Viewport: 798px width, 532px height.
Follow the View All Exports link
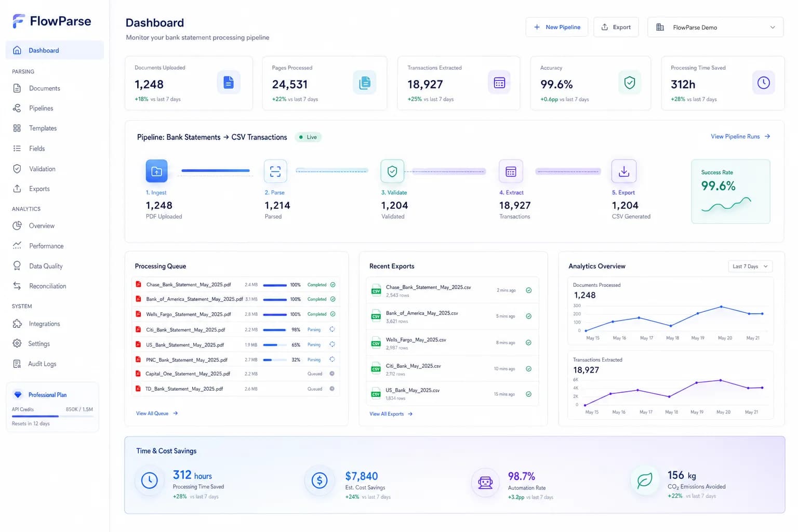click(x=391, y=414)
